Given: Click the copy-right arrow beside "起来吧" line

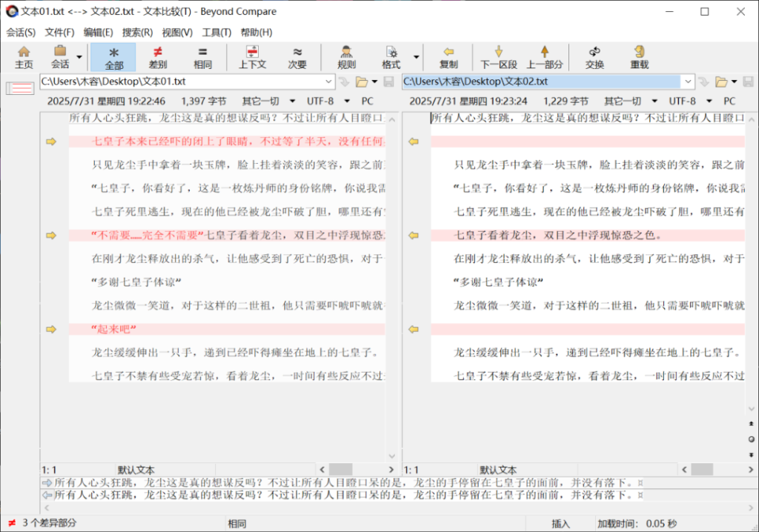Looking at the screenshot, I should [51, 329].
